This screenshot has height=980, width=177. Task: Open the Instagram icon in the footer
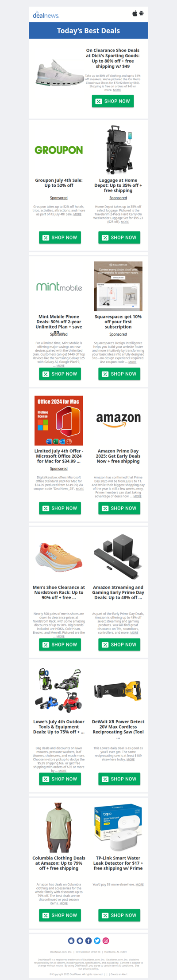[x=106, y=941]
